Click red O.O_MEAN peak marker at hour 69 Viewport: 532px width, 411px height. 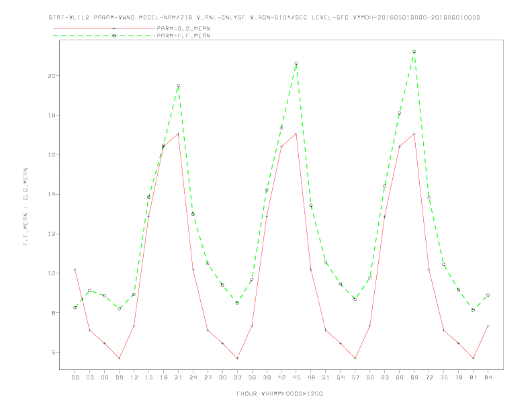[x=414, y=134]
